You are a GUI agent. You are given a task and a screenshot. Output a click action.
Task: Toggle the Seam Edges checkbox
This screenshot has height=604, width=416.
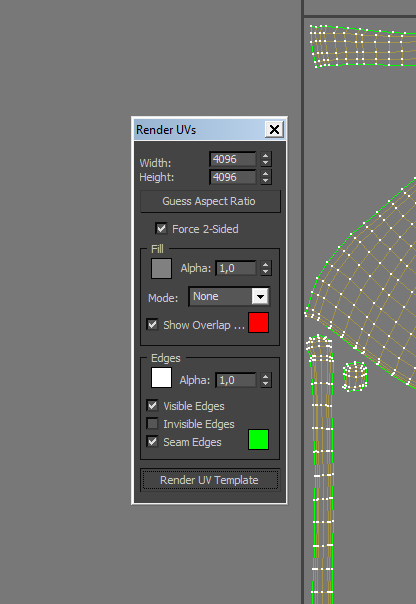point(153,441)
